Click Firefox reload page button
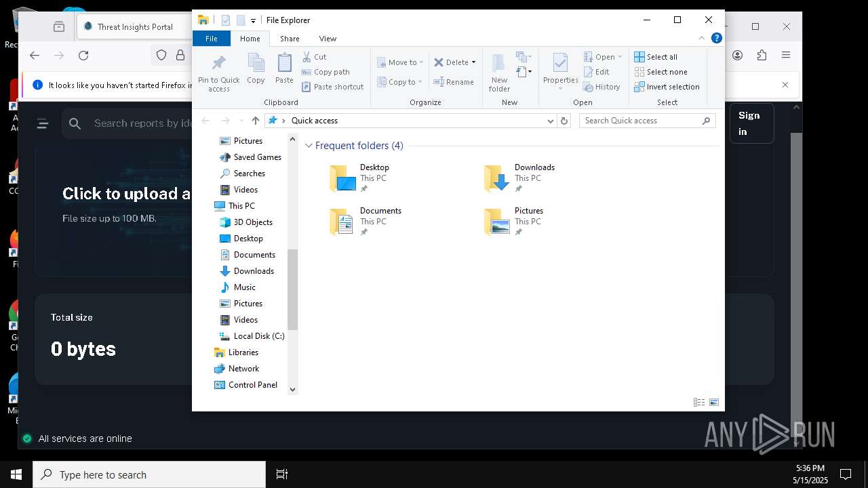 (83, 56)
